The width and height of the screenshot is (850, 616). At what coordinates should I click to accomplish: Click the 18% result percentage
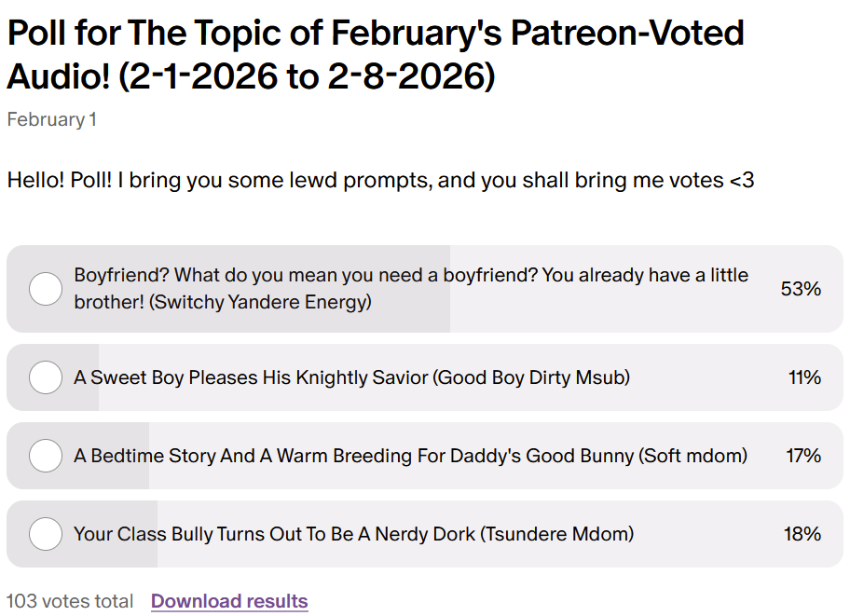802,534
